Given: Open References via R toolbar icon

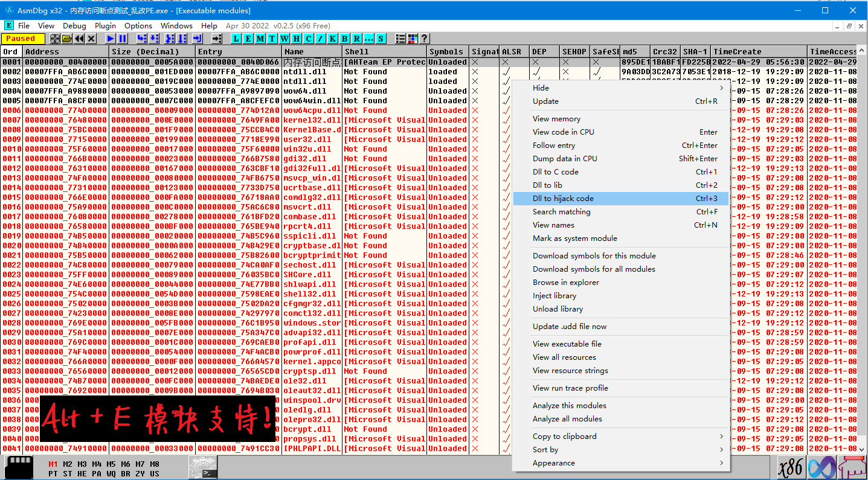Looking at the screenshot, I should click(357, 39).
